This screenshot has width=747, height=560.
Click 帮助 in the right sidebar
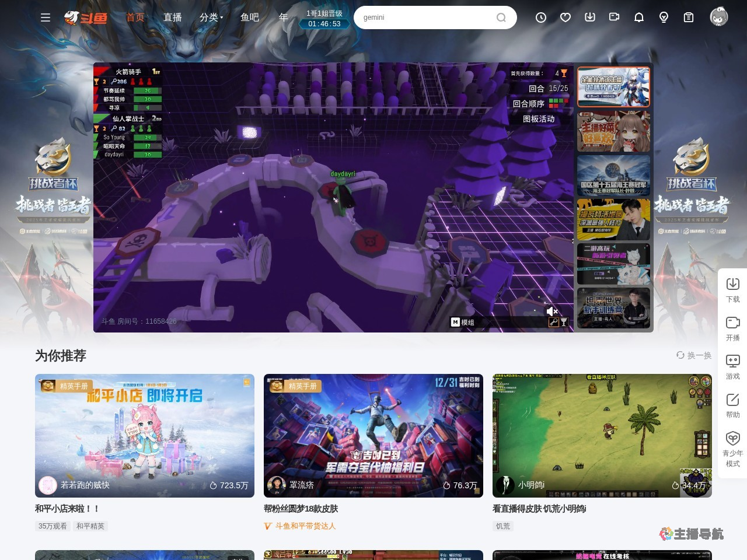733,406
